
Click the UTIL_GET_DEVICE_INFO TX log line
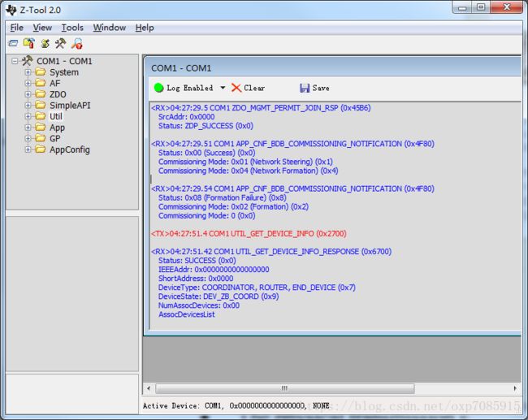click(244, 233)
